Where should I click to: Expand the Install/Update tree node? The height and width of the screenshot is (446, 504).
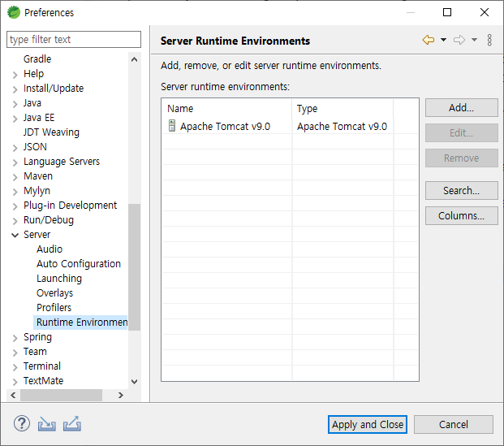pyautogui.click(x=15, y=89)
